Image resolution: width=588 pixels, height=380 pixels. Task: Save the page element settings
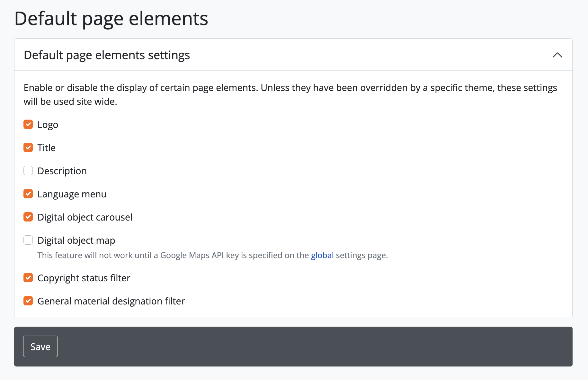tap(40, 347)
